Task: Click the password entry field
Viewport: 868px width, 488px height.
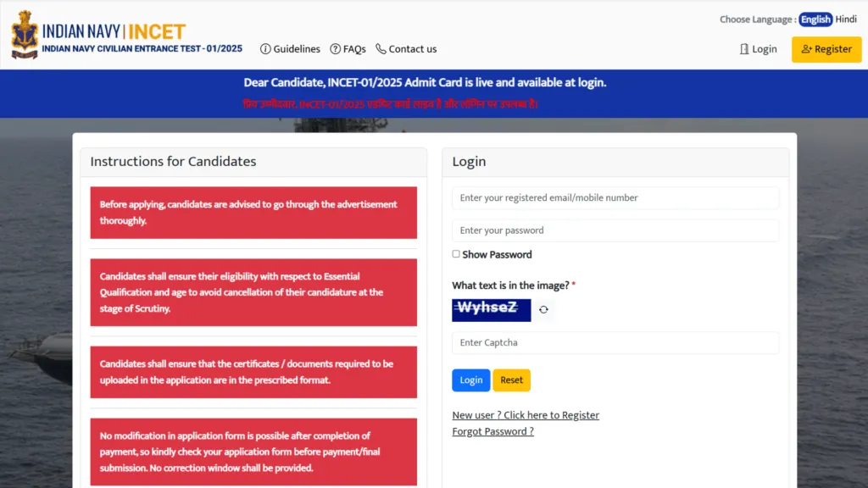Action: pos(615,230)
